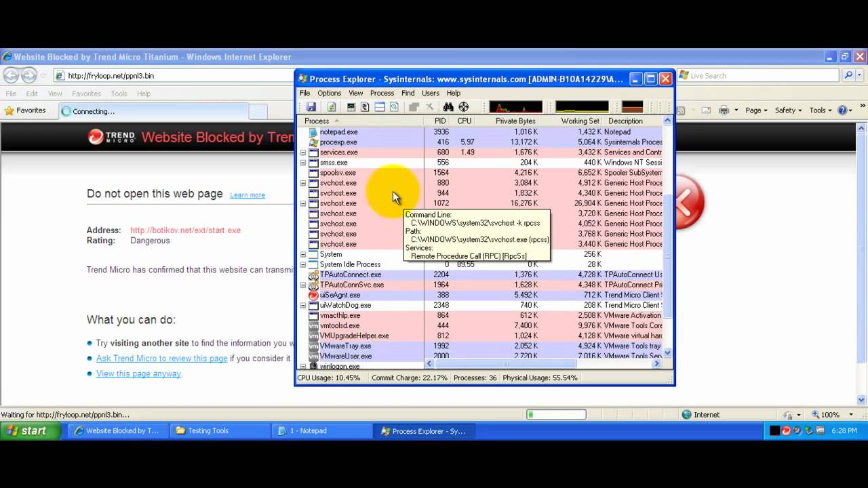This screenshot has height=488, width=868.
Task: Open the Favorites star button
Action: point(26,110)
